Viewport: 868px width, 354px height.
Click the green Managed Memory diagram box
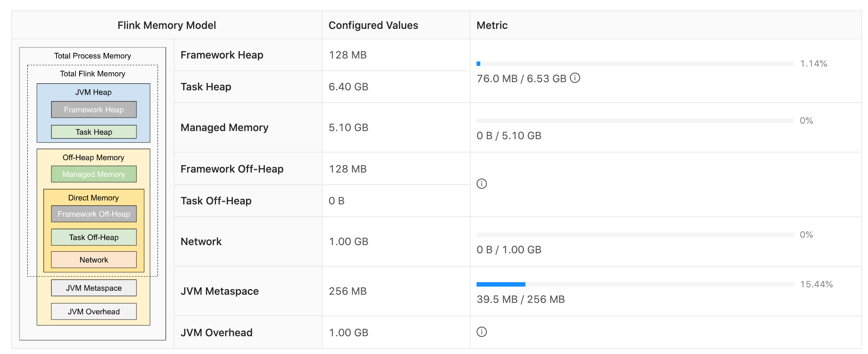[x=94, y=174]
